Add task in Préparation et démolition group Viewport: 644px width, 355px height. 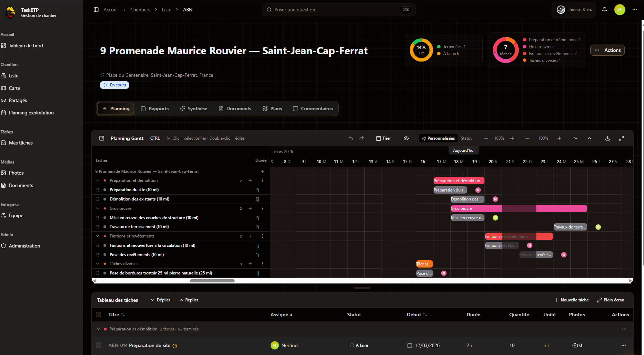click(x=250, y=180)
